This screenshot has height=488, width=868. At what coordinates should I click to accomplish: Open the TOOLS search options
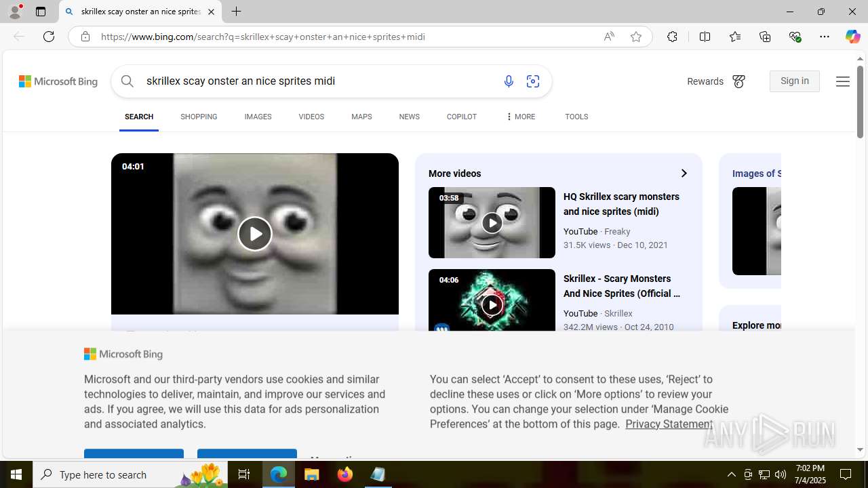point(576,117)
